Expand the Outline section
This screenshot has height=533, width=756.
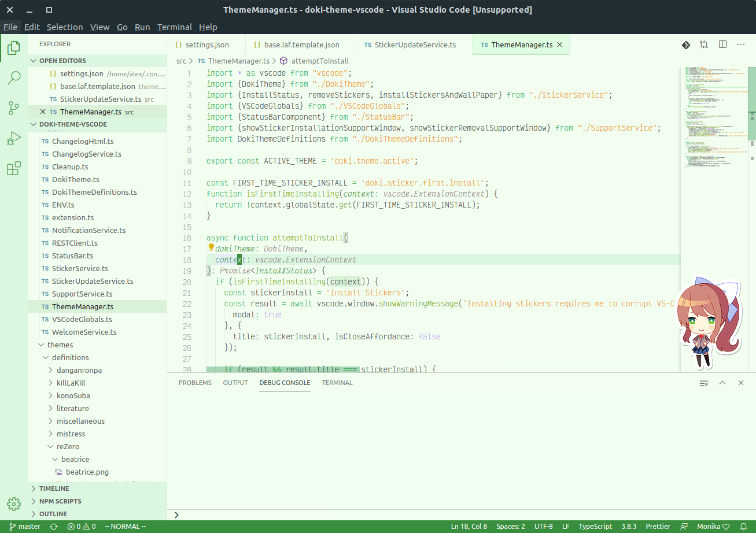pyautogui.click(x=97, y=514)
